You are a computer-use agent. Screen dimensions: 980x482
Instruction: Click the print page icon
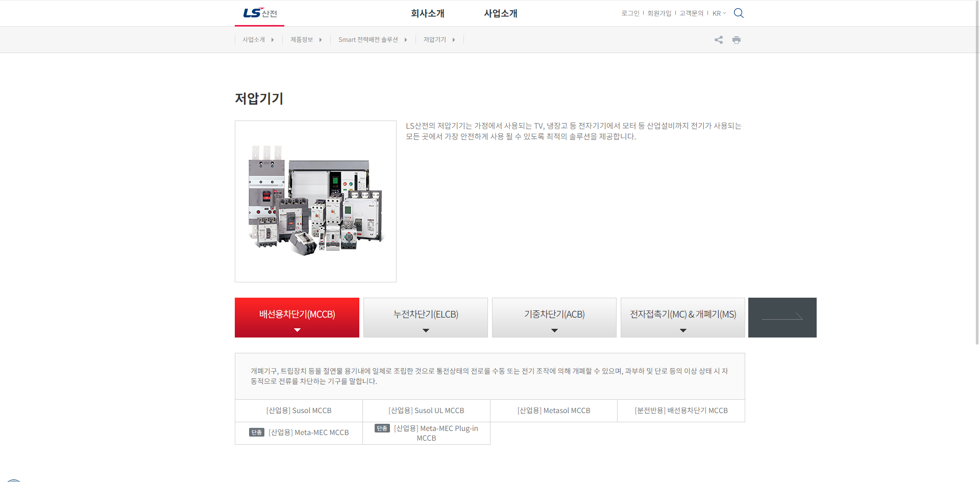pos(736,40)
